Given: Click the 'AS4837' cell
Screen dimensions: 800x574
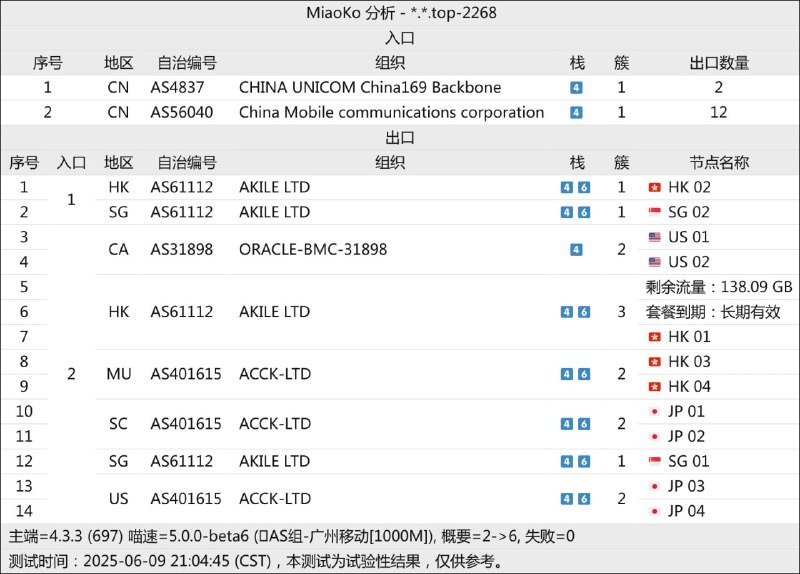Looking at the screenshot, I should click(x=177, y=88).
